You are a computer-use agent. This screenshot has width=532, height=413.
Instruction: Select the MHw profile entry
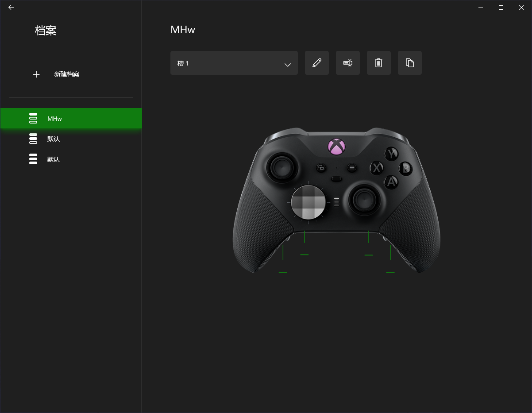coord(71,118)
